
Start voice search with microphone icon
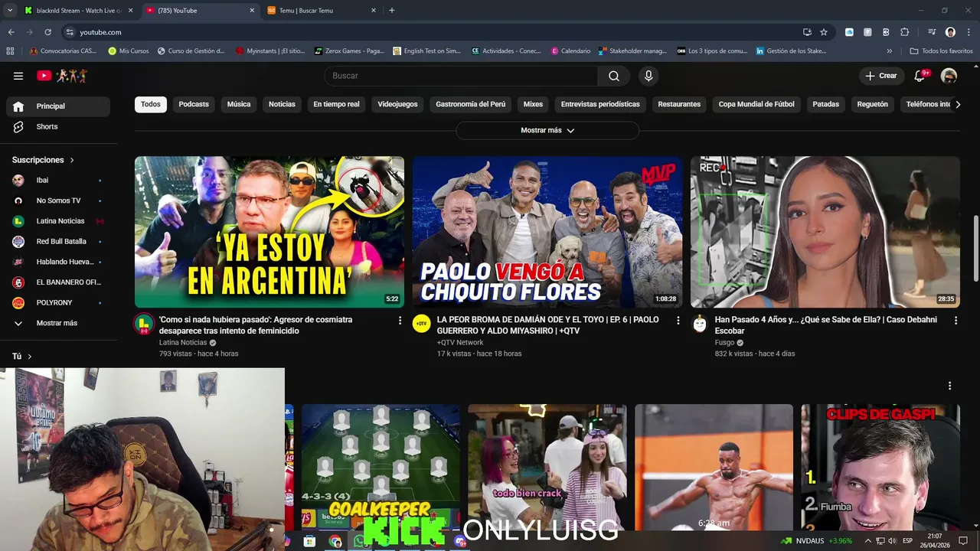click(648, 76)
